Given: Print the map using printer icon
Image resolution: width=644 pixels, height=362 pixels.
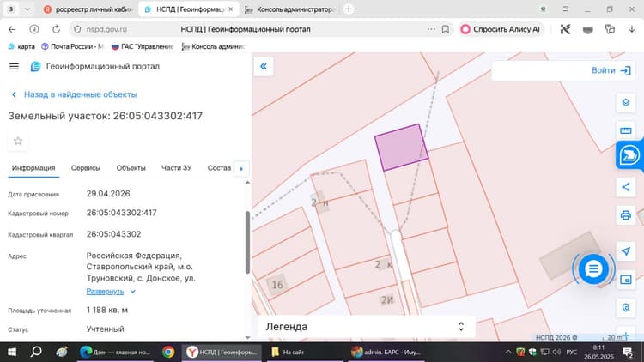Looking at the screenshot, I should click(x=625, y=215).
